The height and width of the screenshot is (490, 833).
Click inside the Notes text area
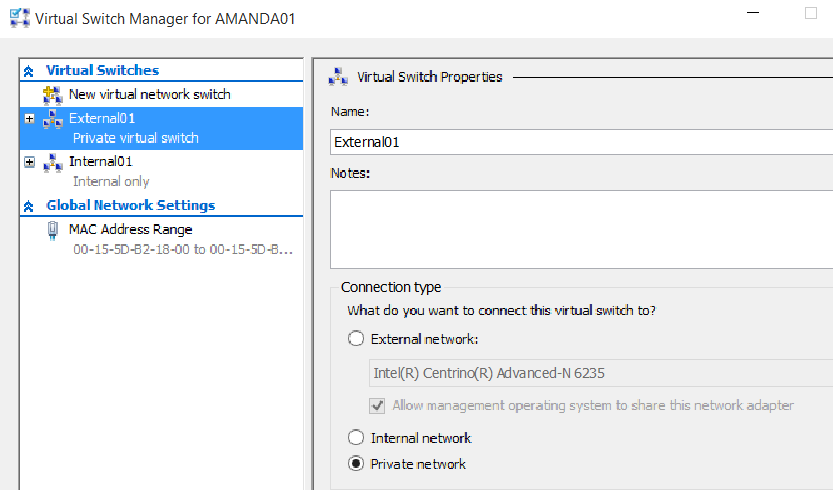coord(580,229)
